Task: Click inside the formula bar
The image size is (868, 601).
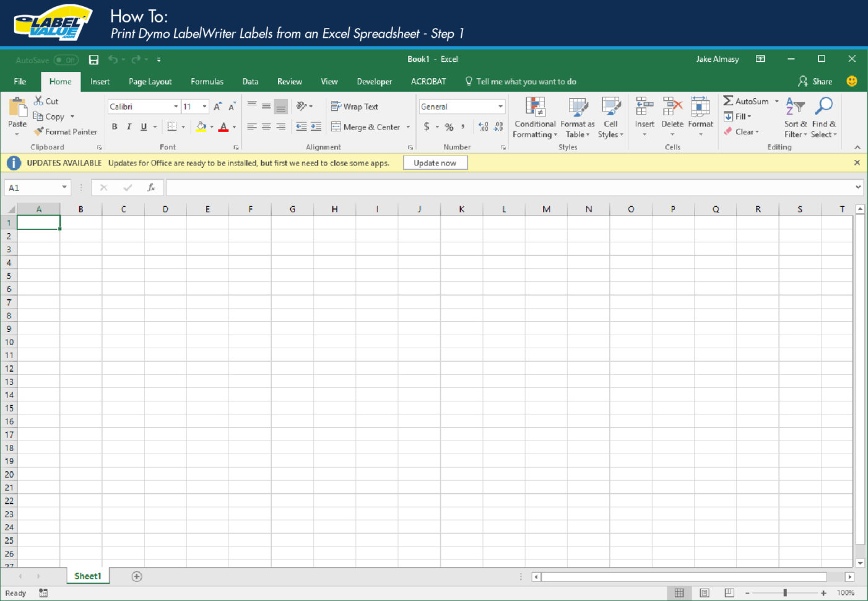Action: (x=433, y=186)
